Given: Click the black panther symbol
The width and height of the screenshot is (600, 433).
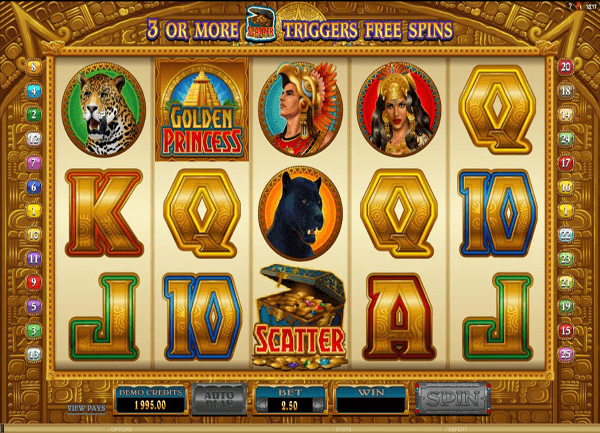Looking at the screenshot, I should (300, 213).
